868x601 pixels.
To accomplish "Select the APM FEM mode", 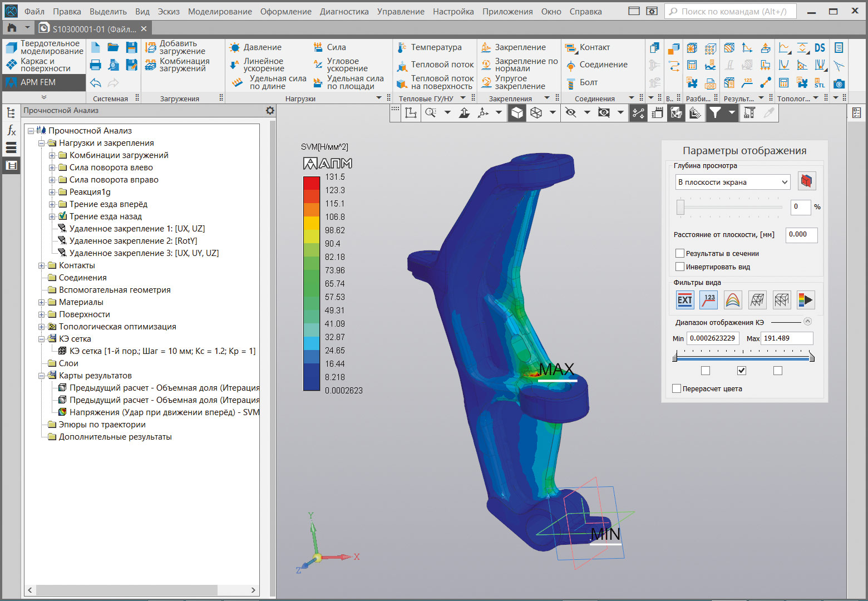I will [45, 82].
